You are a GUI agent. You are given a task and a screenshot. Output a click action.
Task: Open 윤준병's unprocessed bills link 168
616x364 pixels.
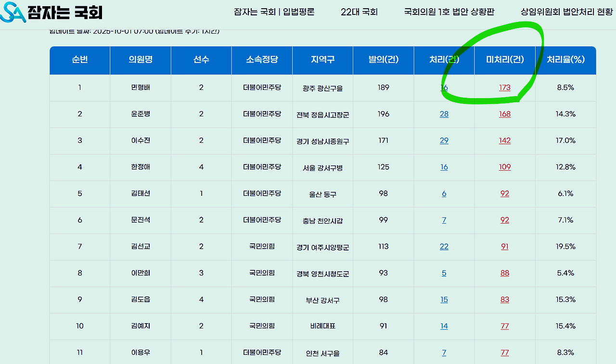click(504, 114)
